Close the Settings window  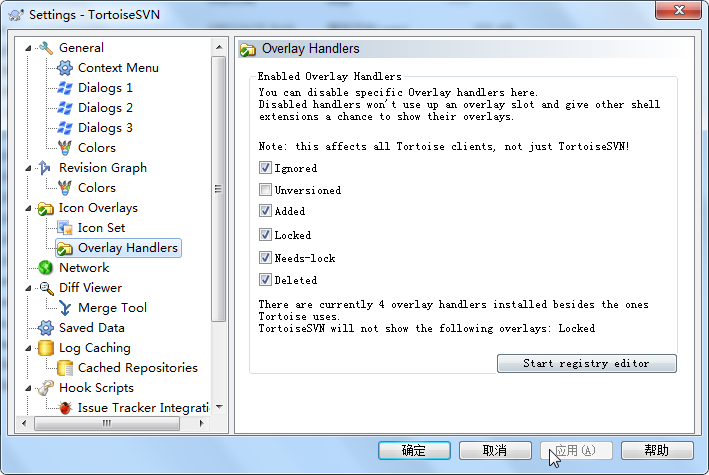(678, 10)
